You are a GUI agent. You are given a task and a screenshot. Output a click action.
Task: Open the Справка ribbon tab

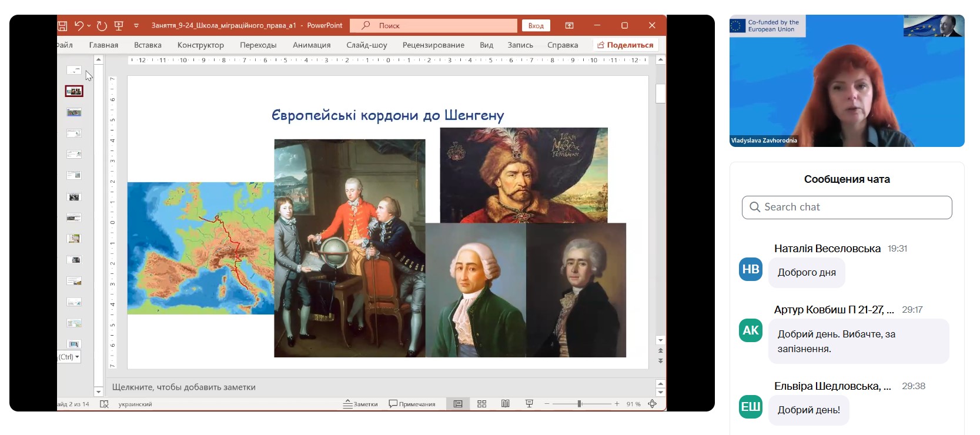563,45
